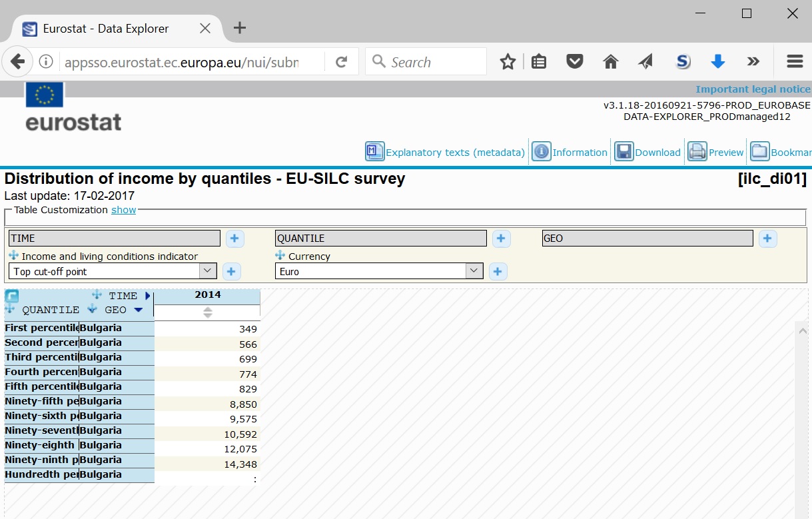Click the value 10,592 cell
The width and height of the screenshot is (812, 519).
pyautogui.click(x=207, y=434)
